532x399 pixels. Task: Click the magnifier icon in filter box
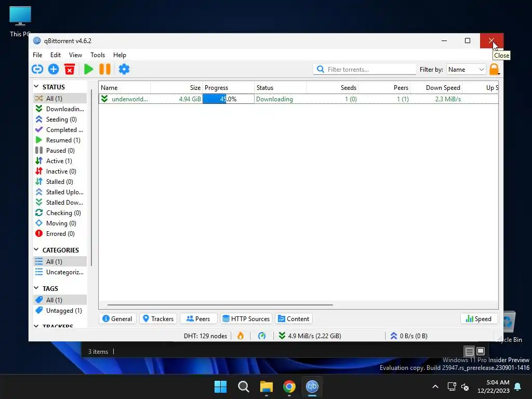tap(320, 69)
